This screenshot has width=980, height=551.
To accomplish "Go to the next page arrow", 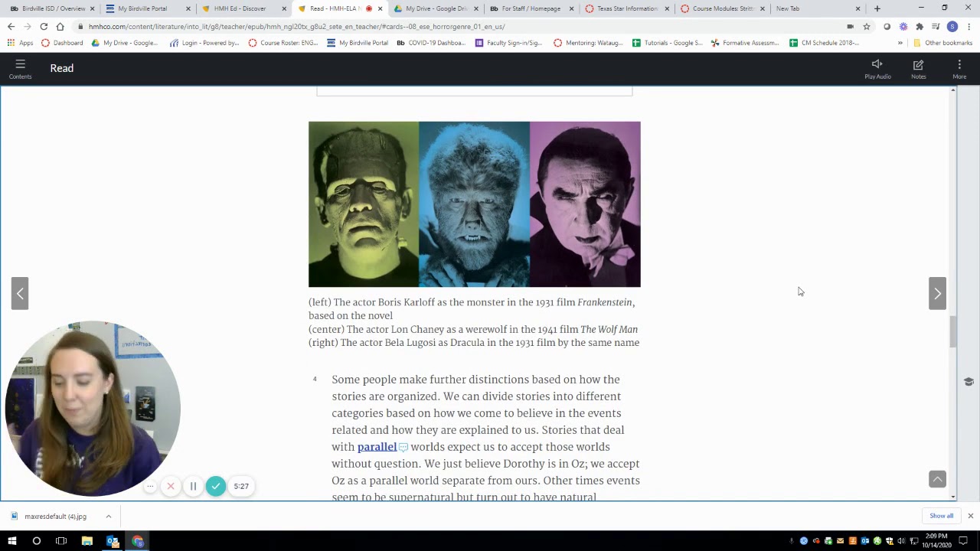I will (937, 293).
